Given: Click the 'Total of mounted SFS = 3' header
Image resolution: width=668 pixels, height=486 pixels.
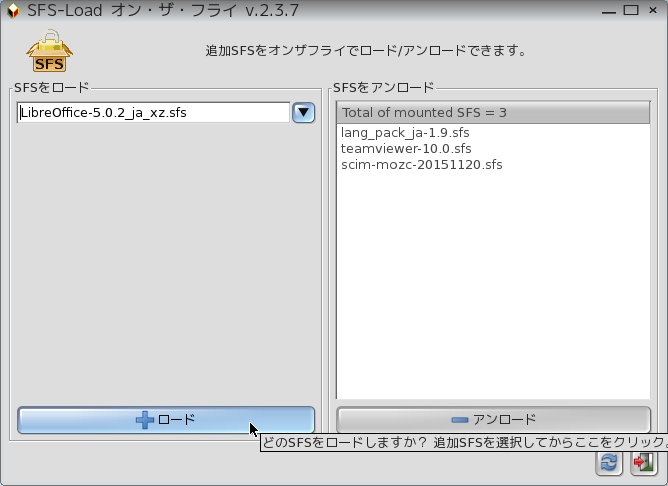Looking at the screenshot, I should (493, 112).
